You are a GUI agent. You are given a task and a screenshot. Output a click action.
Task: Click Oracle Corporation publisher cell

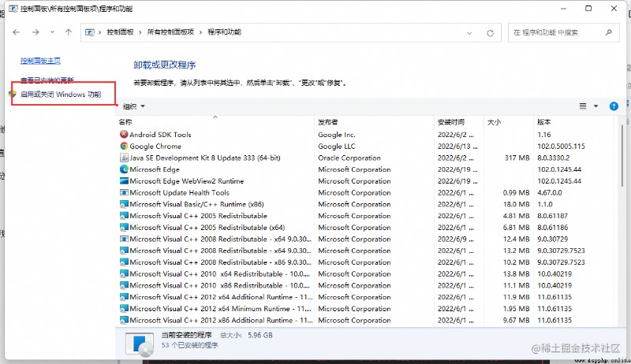(x=349, y=158)
